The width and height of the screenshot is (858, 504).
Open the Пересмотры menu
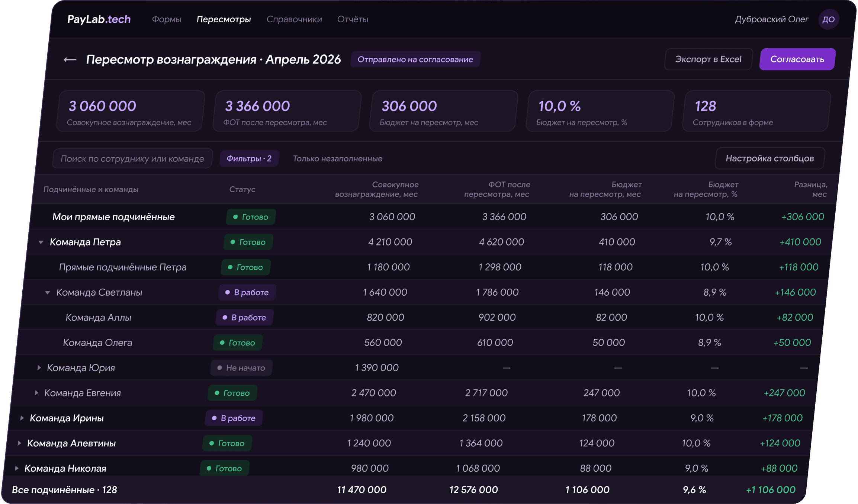coord(224,19)
